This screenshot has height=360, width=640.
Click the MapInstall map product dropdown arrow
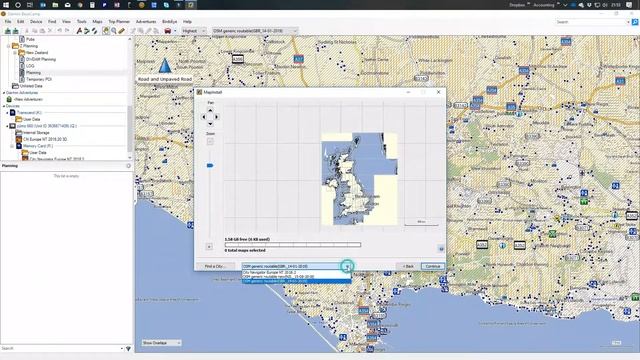point(347,267)
